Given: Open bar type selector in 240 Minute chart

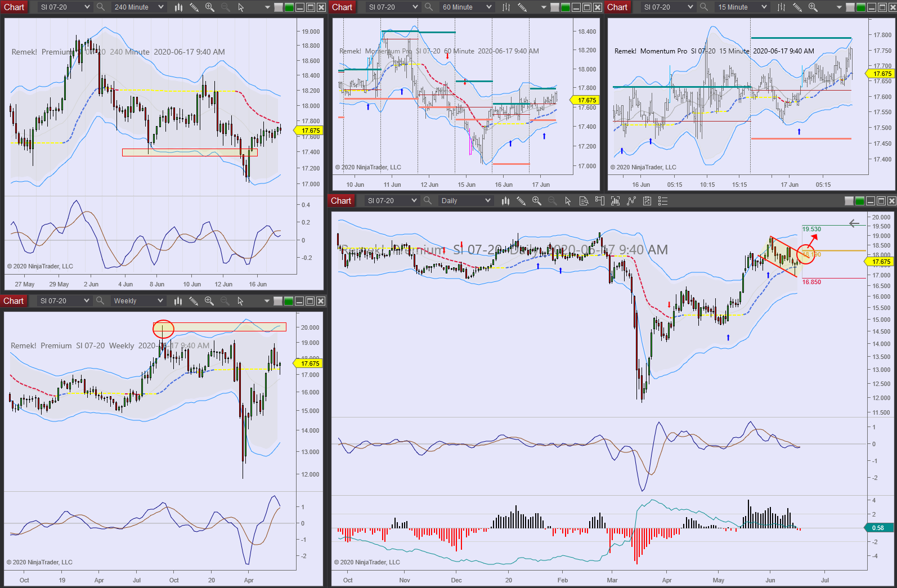Looking at the screenshot, I should tap(178, 7).
